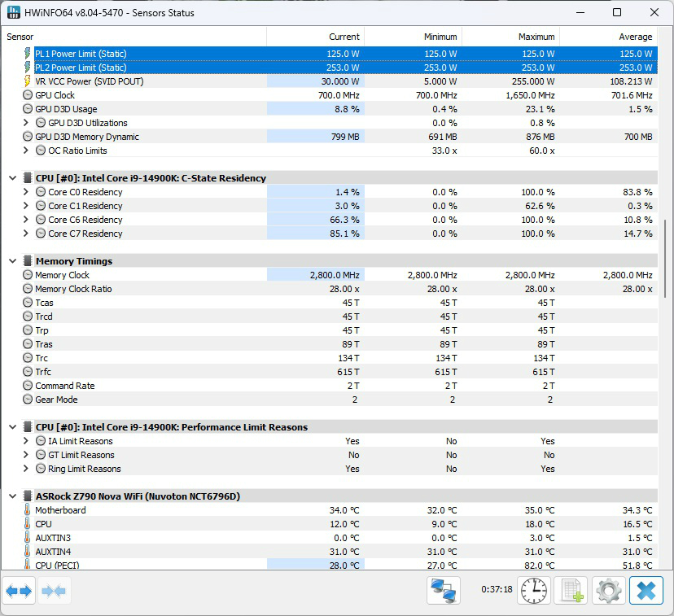This screenshot has height=616, width=674.
Task: Reset the elapsed time clock icon
Action: click(535, 590)
